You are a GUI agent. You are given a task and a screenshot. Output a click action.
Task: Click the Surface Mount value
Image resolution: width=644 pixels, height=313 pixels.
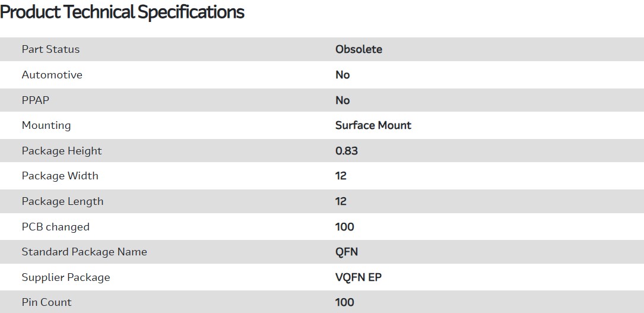[x=373, y=125]
